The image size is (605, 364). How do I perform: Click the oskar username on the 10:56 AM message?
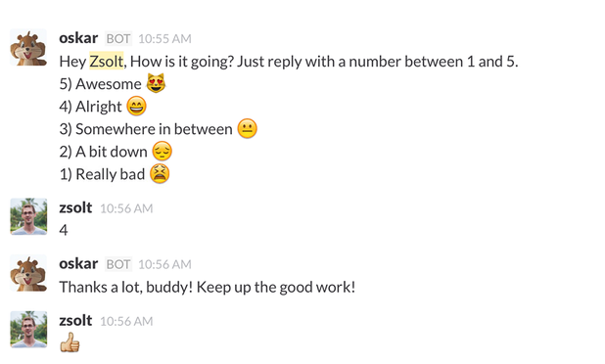(78, 264)
